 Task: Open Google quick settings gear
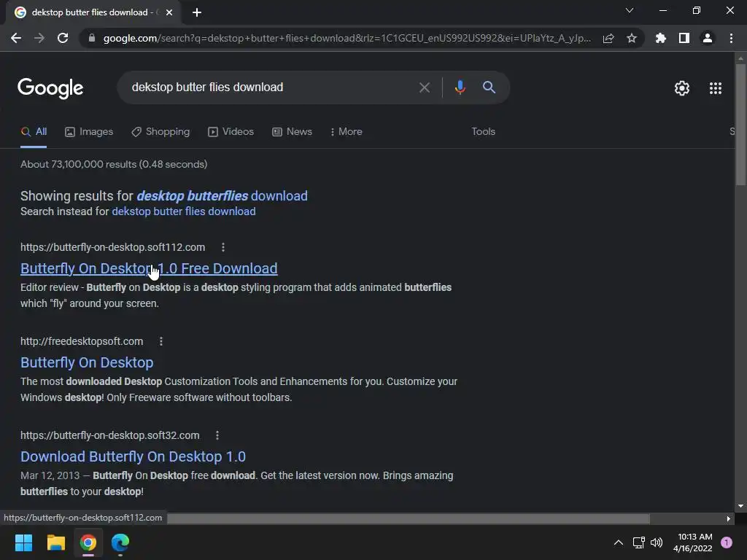(x=682, y=88)
